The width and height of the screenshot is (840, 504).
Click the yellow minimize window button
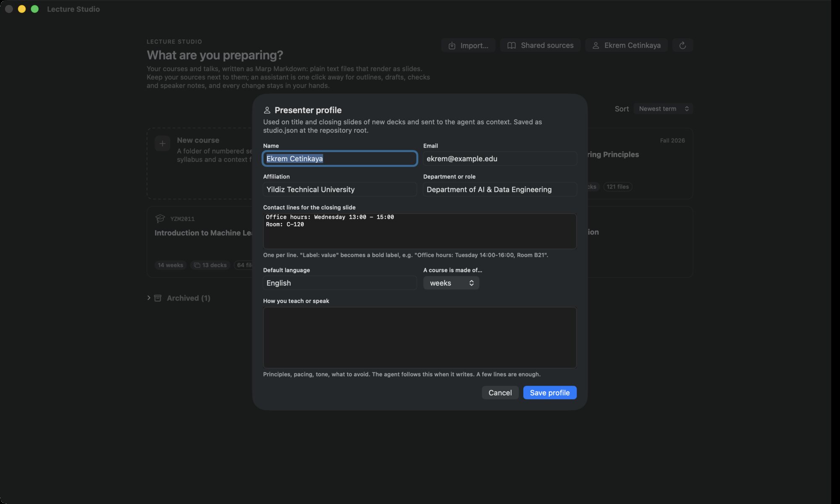coord(22,9)
